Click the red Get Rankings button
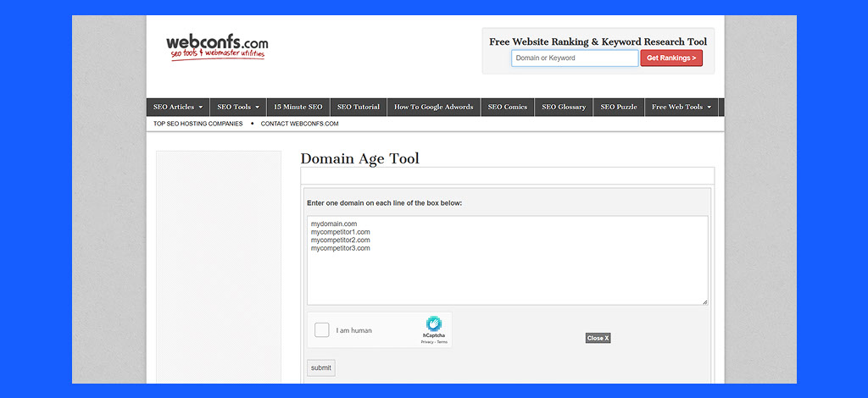The width and height of the screenshot is (868, 398). pos(671,58)
